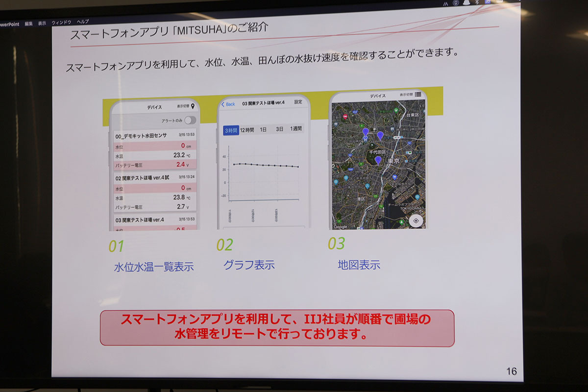The width and height of the screenshot is (588, 392).
Task: Click the 水位水温一覧表示 caption
Action: [x=154, y=267]
